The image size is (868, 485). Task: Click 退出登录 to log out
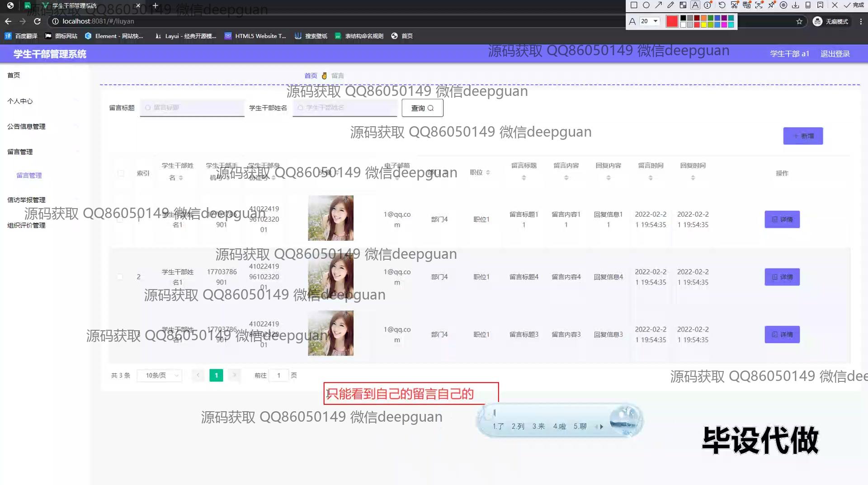[x=835, y=54]
